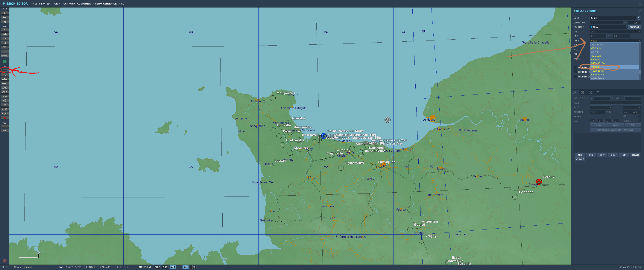The width and height of the screenshot is (644, 270).
Task: Choose P-47D-40 from aircraft list
Action: [x=614, y=67]
